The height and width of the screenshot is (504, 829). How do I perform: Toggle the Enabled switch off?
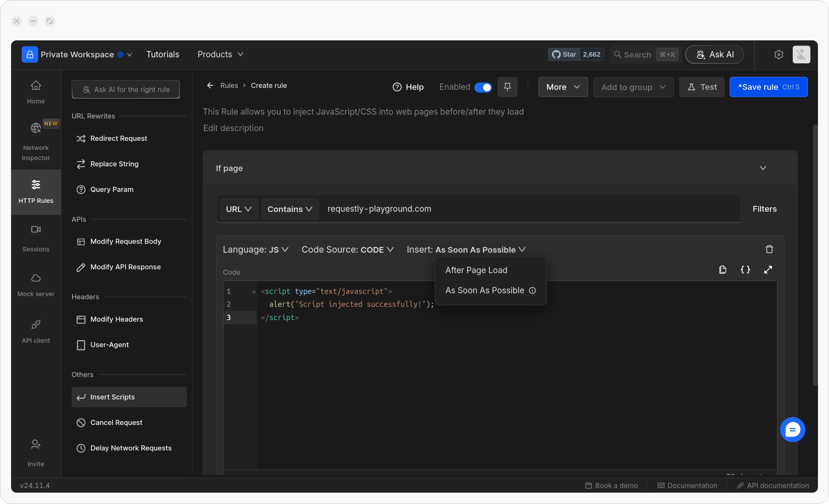[x=483, y=87]
